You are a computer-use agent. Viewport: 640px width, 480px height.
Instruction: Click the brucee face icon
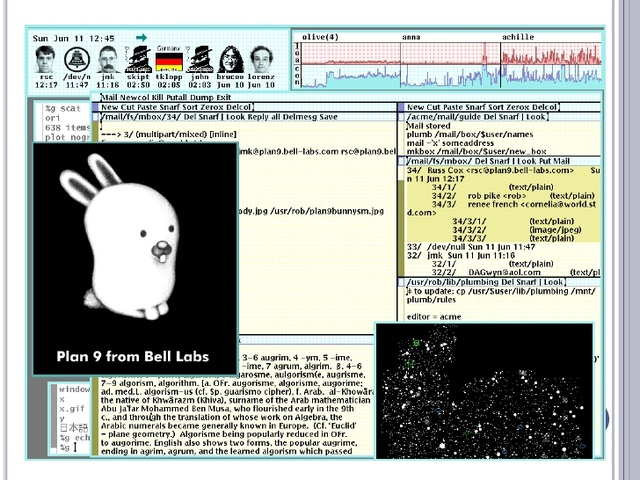pos(231,59)
